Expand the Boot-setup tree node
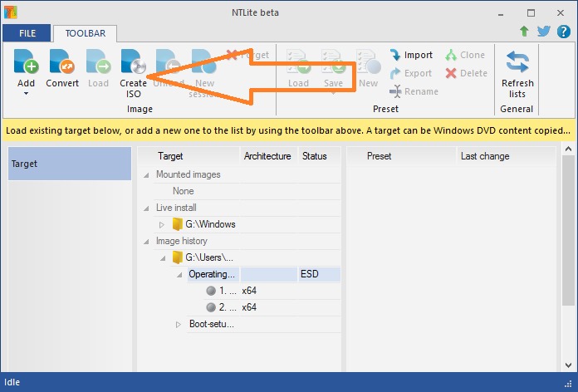 click(x=179, y=324)
